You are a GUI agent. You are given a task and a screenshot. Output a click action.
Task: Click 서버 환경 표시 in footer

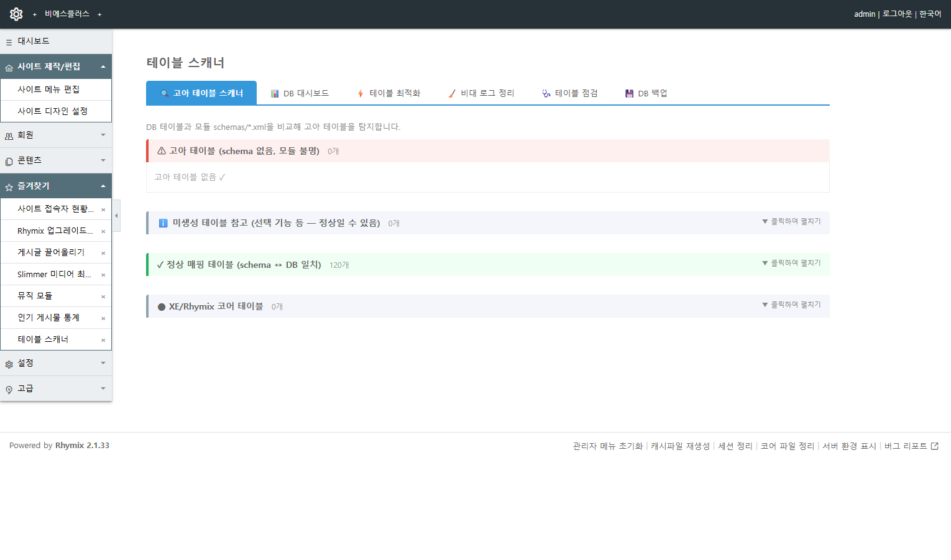pos(849,446)
